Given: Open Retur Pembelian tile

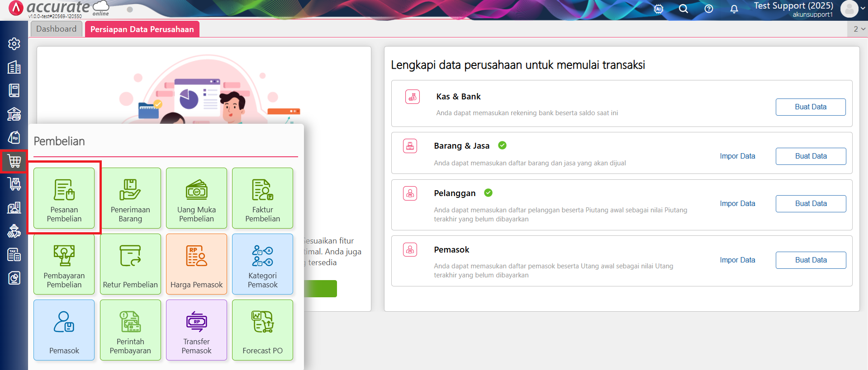Looking at the screenshot, I should (x=130, y=264).
